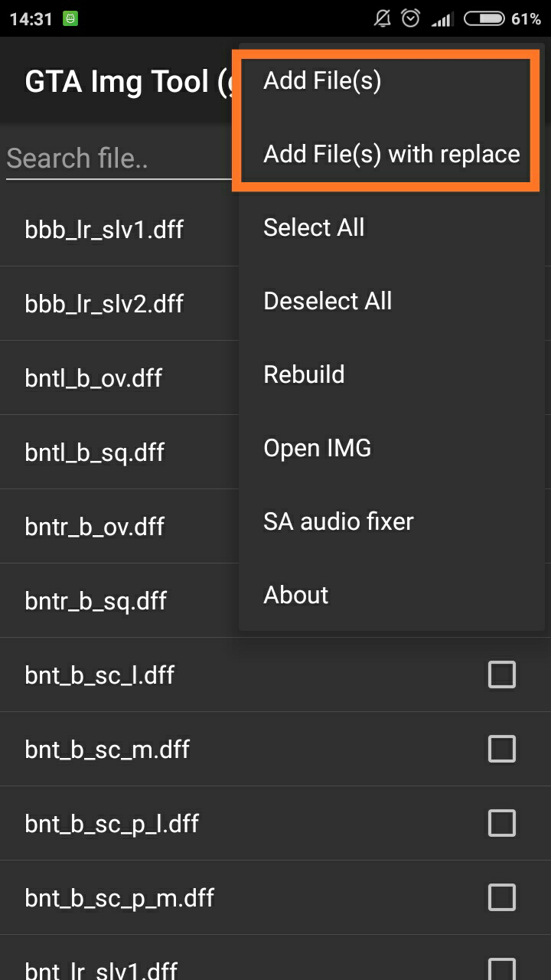Tap the alarm clock status icon

pyautogui.click(x=411, y=18)
